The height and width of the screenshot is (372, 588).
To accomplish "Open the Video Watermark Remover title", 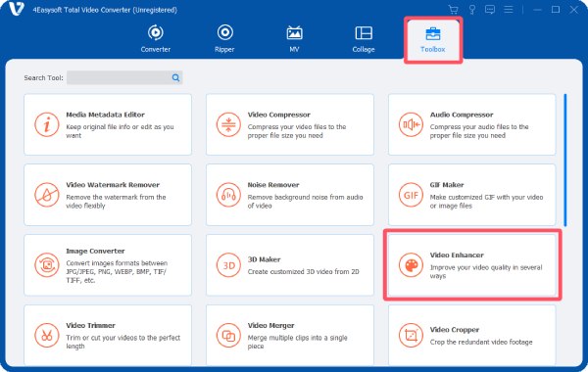I will pos(113,185).
